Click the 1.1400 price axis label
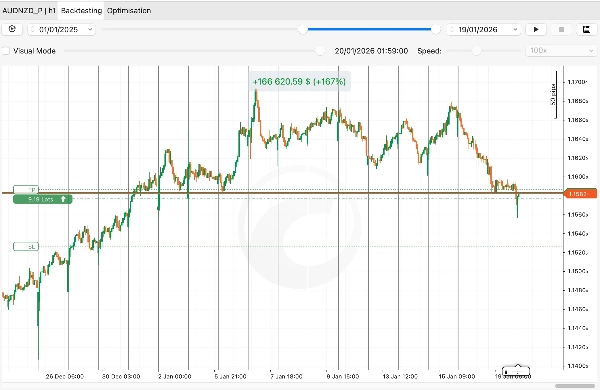Image resolution: width=600 pixels, height=390 pixels. pyautogui.click(x=577, y=366)
